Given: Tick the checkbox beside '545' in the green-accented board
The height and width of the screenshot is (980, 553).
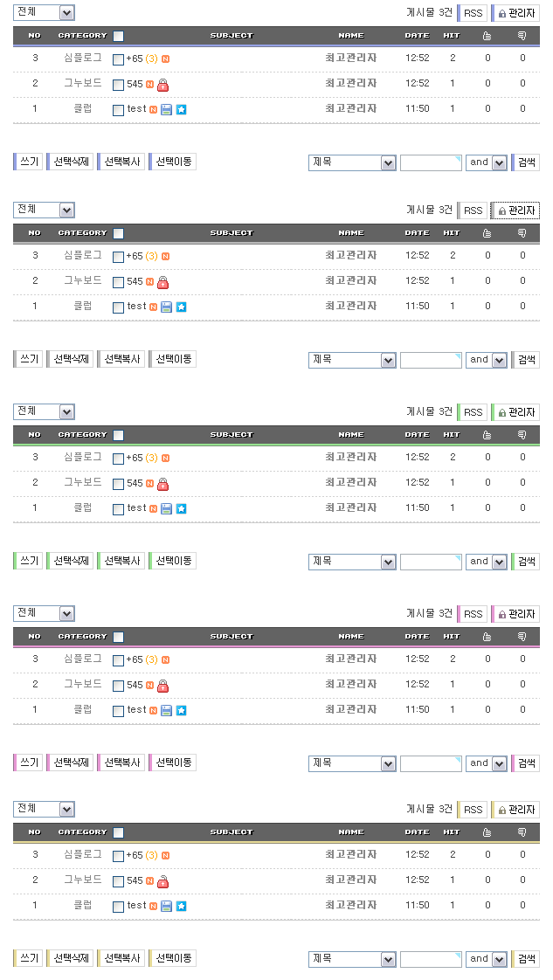Looking at the screenshot, I should [119, 484].
